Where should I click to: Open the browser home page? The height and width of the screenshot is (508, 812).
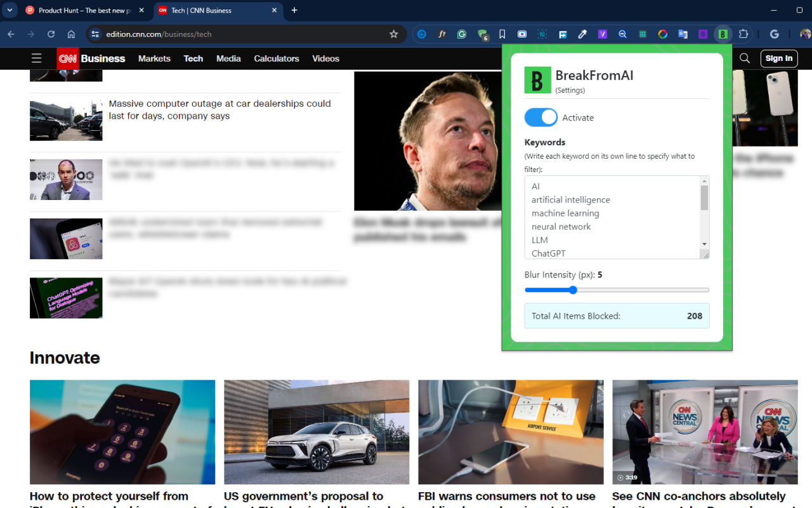pos(71,34)
